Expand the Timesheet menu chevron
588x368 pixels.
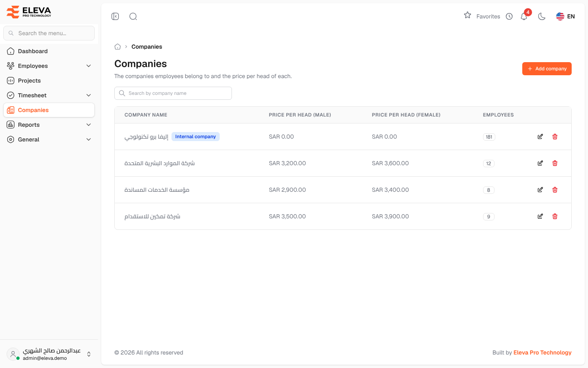(89, 95)
